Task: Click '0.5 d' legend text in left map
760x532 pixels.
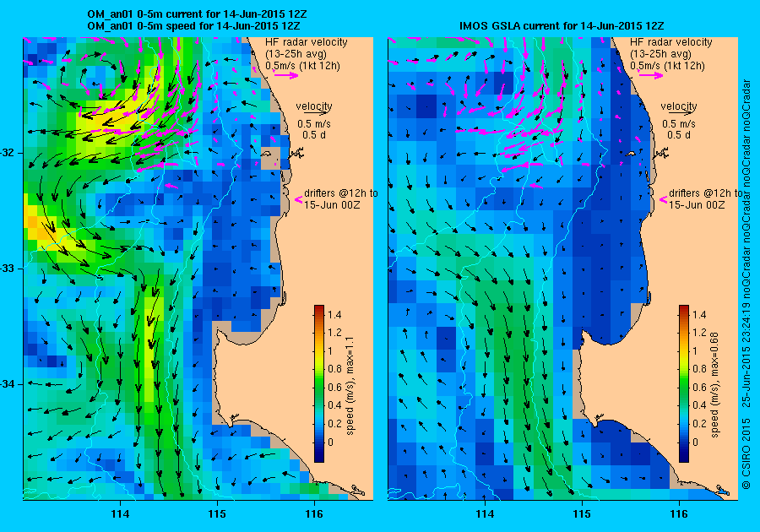Action: pyautogui.click(x=314, y=135)
